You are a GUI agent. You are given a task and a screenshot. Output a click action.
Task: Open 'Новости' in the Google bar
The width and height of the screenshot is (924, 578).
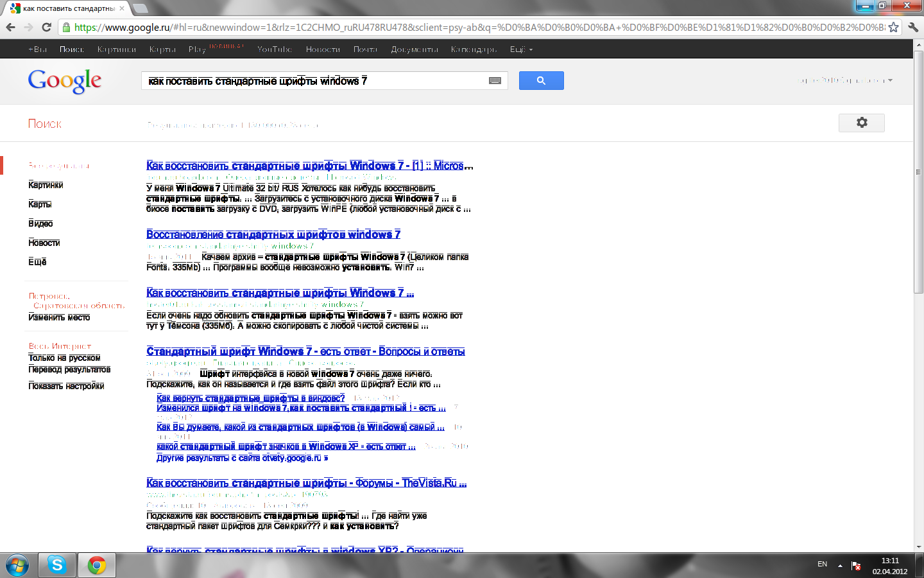(x=323, y=49)
